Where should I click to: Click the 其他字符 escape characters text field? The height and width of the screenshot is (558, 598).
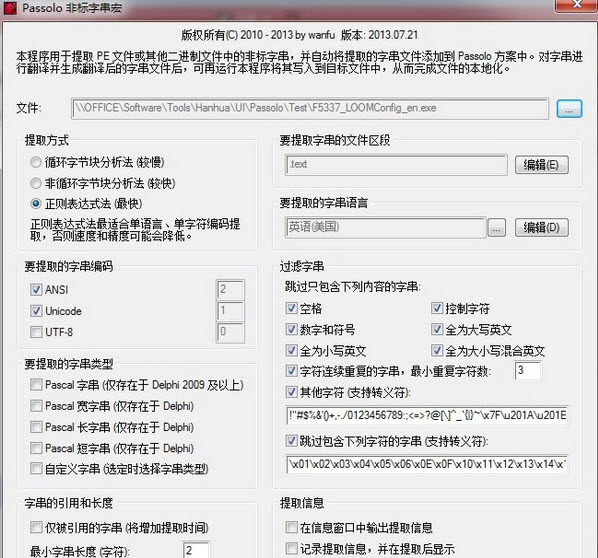click(x=427, y=415)
